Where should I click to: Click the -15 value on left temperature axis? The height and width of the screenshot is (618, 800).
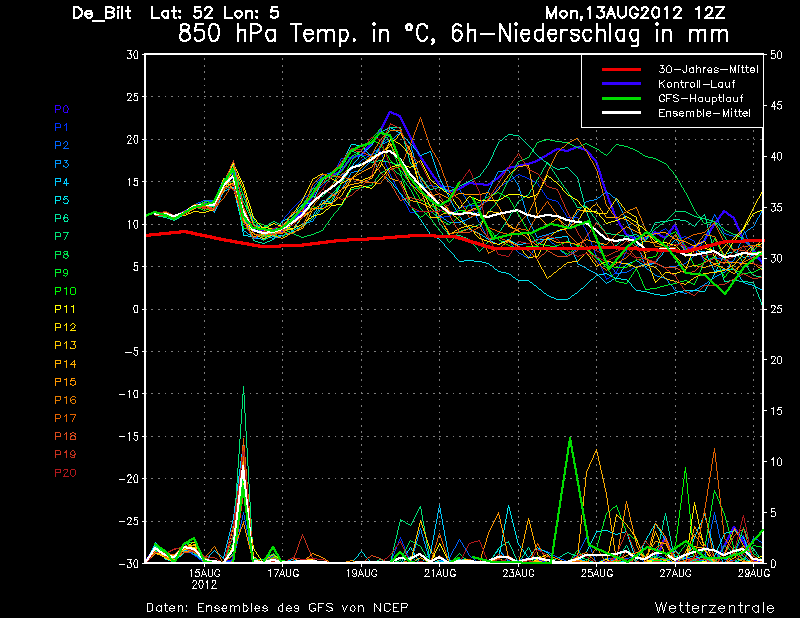coord(129,436)
